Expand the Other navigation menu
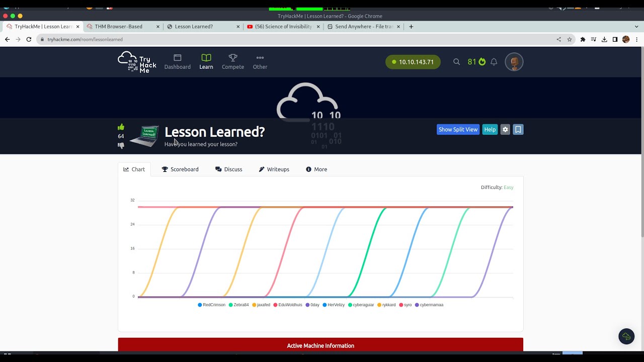This screenshot has width=644, height=362. (x=260, y=62)
